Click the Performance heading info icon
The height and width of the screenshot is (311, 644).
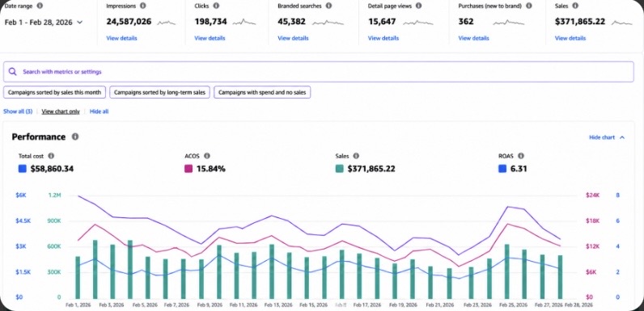coord(75,137)
